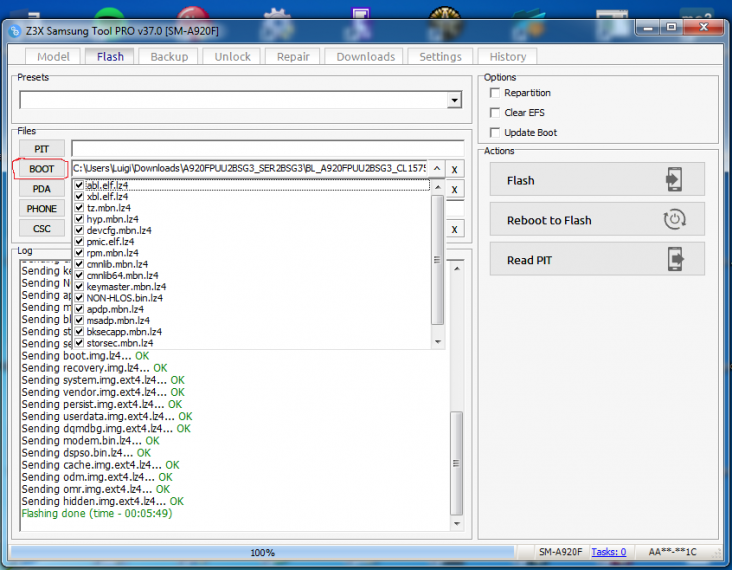Uncheck devcfg.mbn.lz4 entry
732x570 pixels.
point(79,230)
